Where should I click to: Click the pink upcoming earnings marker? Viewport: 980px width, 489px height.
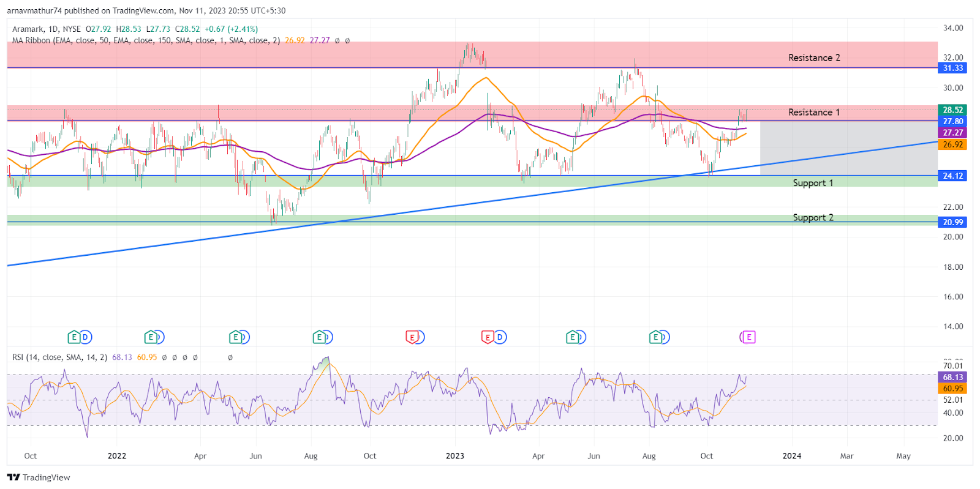[x=748, y=337]
